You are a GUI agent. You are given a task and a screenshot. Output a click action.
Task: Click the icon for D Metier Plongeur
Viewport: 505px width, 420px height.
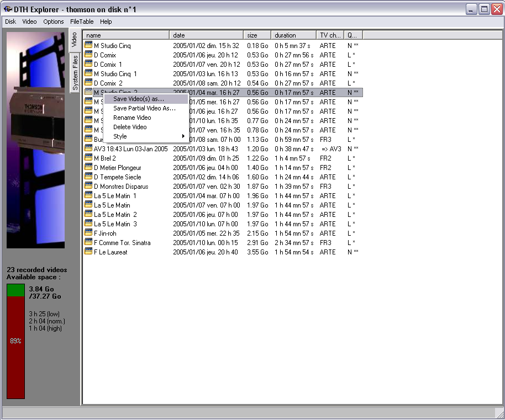(88, 167)
